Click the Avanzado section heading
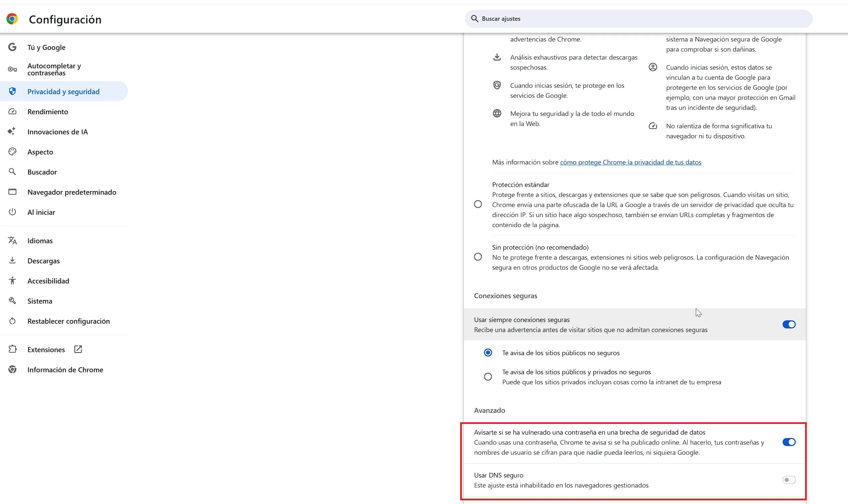Image resolution: width=848 pixels, height=504 pixels. 489,410
